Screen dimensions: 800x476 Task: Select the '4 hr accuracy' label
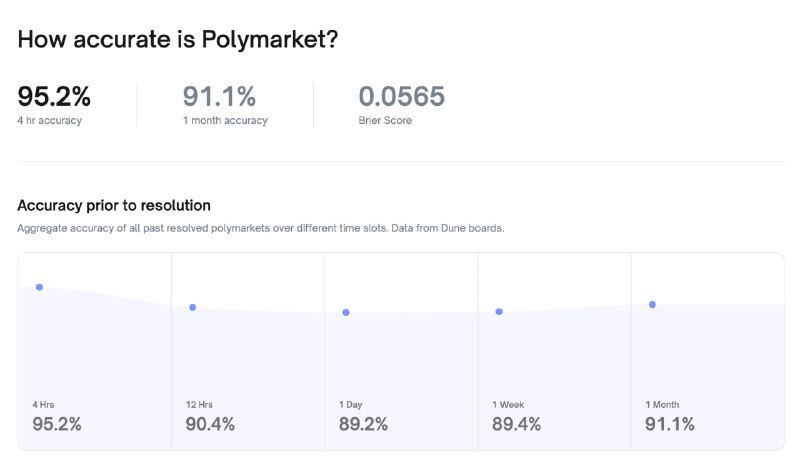[x=50, y=121]
